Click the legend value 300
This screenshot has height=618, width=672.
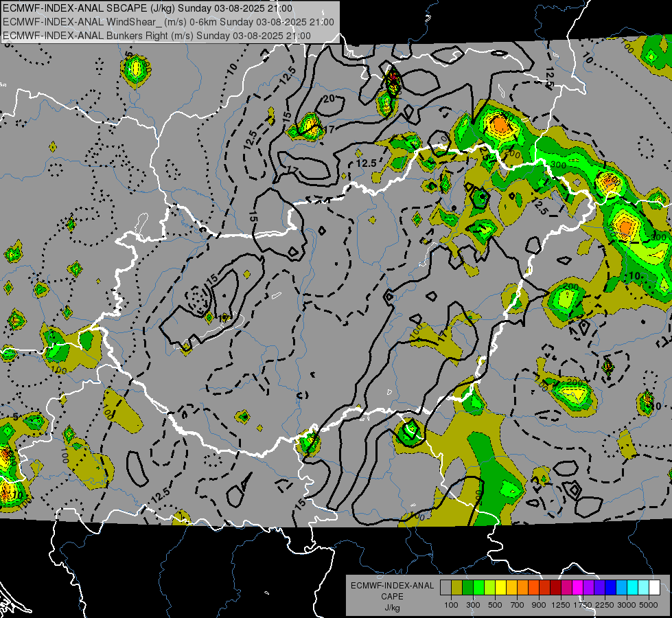coord(473,605)
